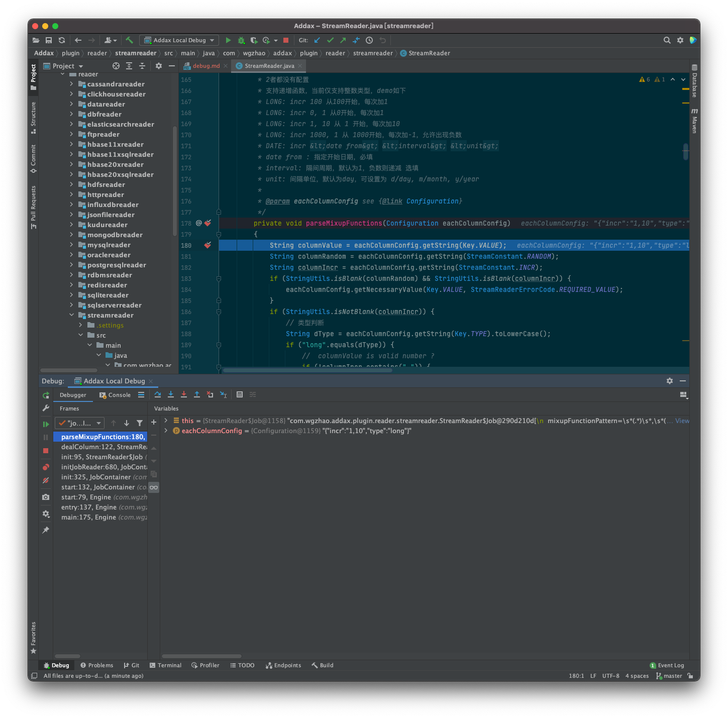Select the thread dropdown in Frames panel
Screen dimensions: 728x718
(79, 423)
